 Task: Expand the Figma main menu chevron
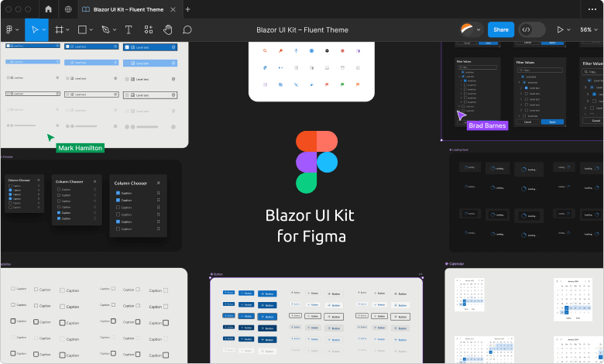point(17,29)
